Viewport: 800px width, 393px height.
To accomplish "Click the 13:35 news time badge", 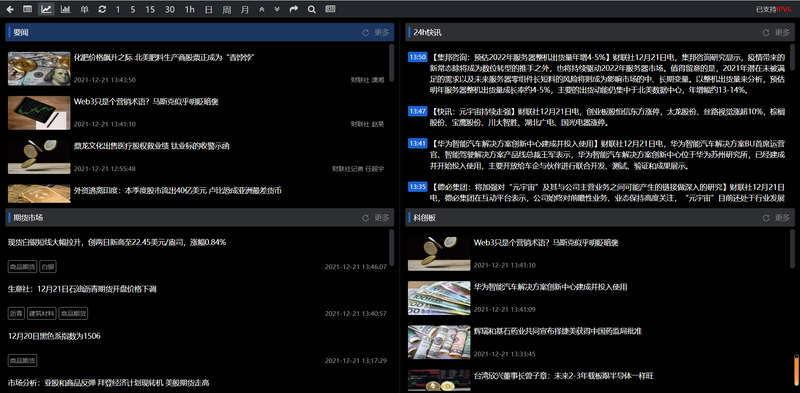I will click(x=417, y=186).
